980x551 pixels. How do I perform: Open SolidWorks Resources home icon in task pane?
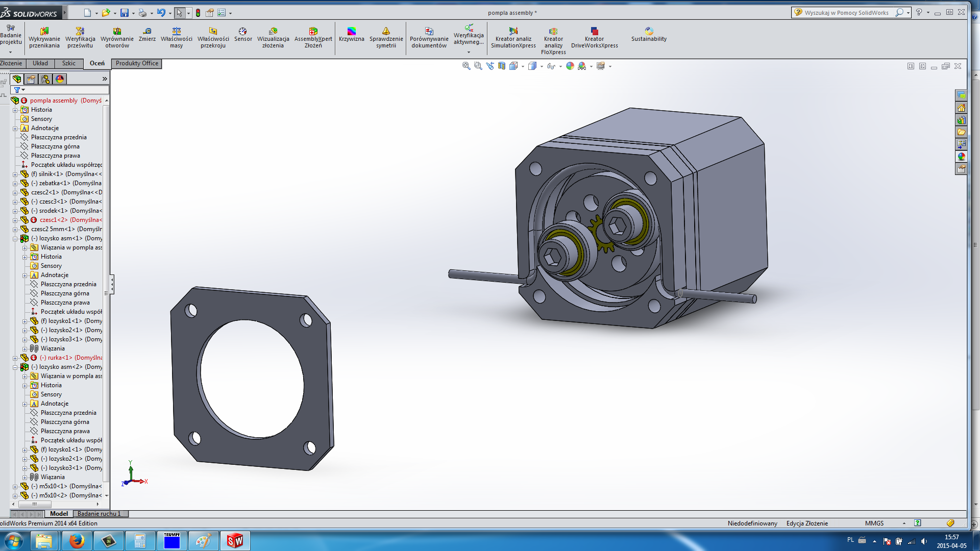coord(961,108)
